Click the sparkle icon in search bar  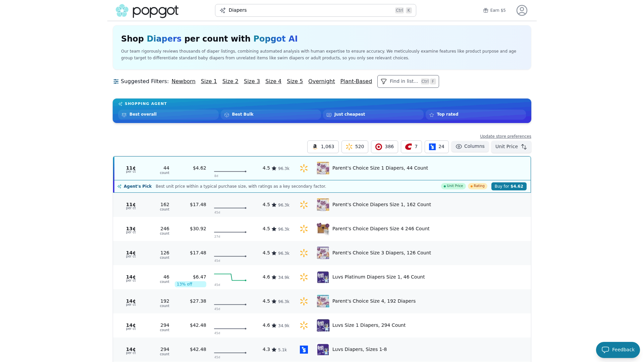point(223,10)
